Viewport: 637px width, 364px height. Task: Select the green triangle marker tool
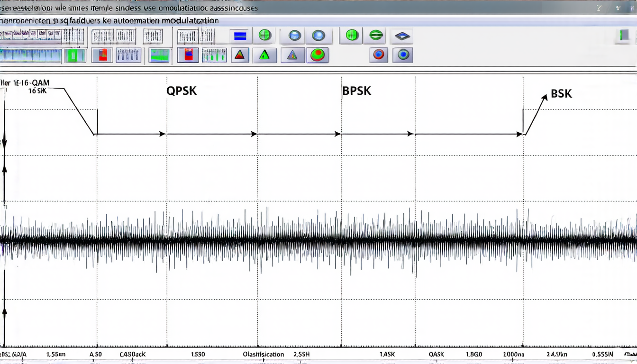pyautogui.click(x=264, y=55)
